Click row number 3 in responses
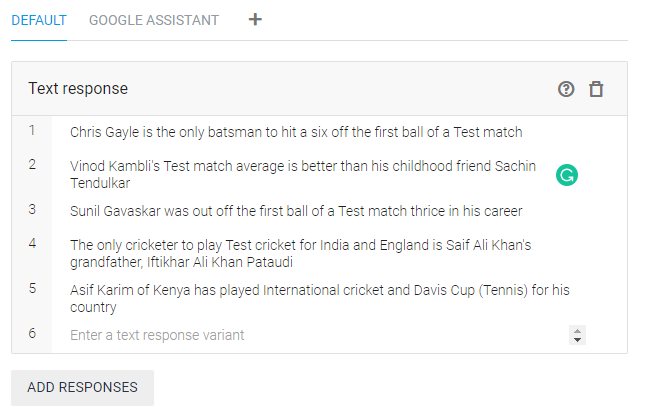Screen dimensions: 657x416 click(x=32, y=209)
